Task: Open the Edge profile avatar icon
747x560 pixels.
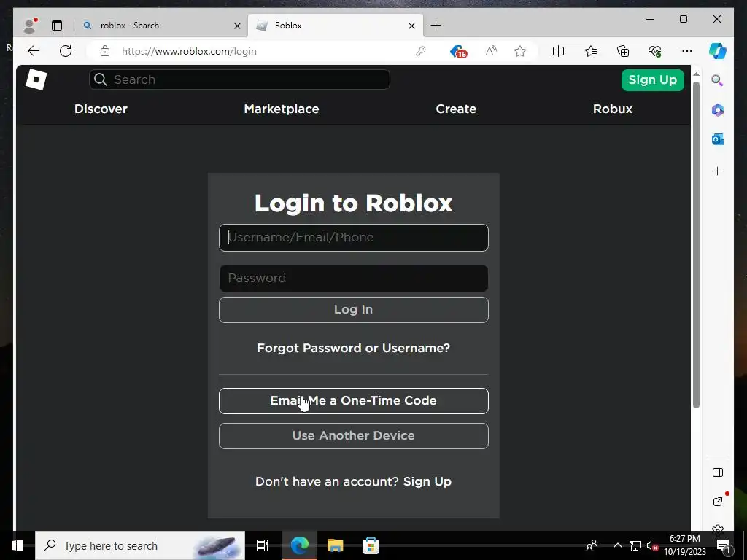Action: pyautogui.click(x=30, y=26)
